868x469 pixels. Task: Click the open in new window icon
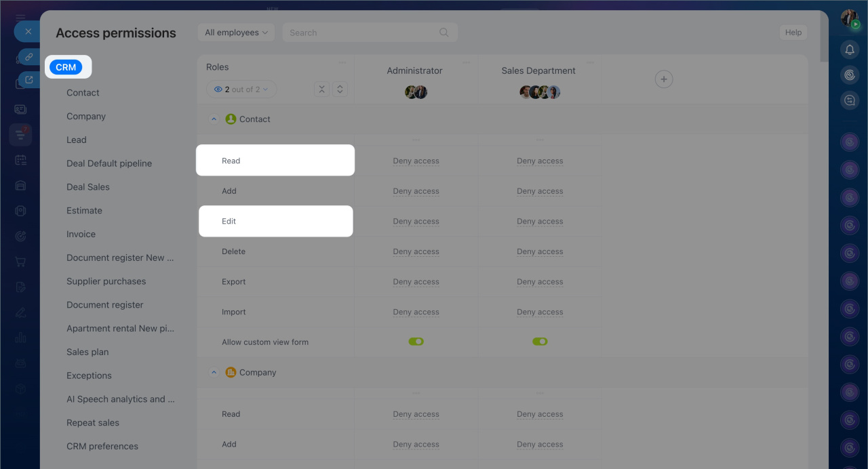click(29, 80)
